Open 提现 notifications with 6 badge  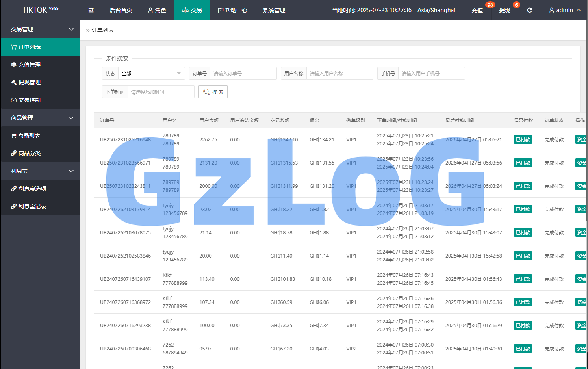(x=505, y=10)
